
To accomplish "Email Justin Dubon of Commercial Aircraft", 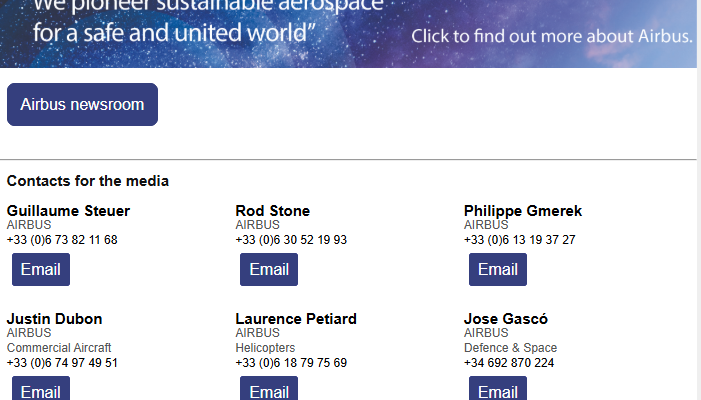I will 41,388.
